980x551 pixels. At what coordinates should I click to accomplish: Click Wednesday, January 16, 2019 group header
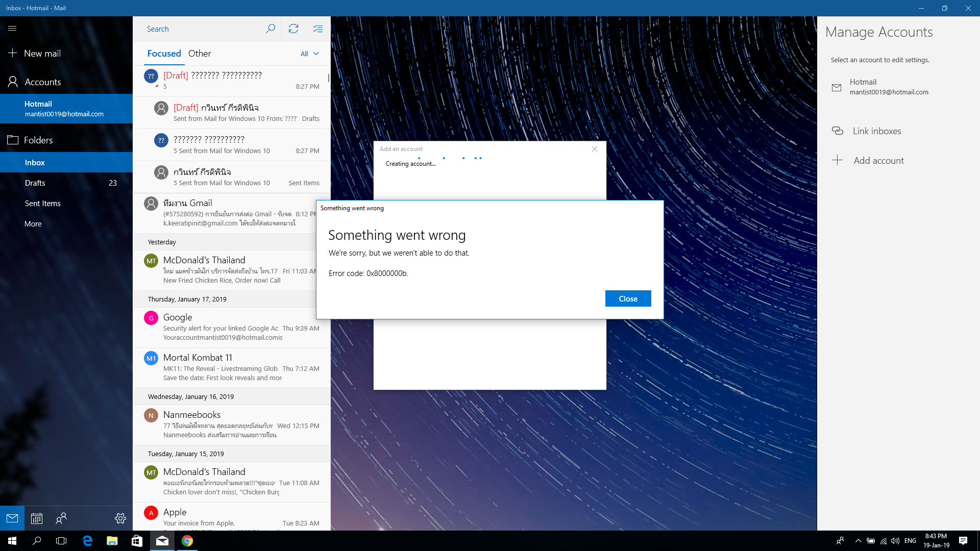[232, 396]
